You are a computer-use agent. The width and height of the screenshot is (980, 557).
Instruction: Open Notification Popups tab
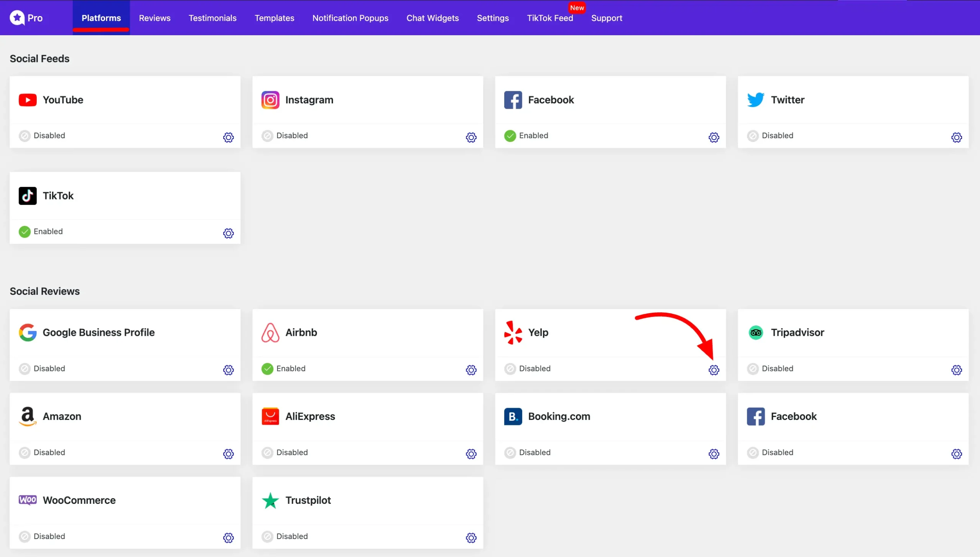point(350,18)
